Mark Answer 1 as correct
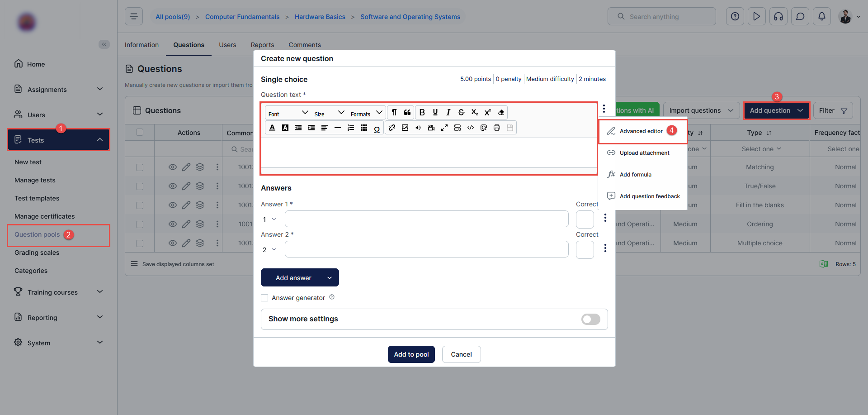The width and height of the screenshot is (868, 415). [x=585, y=219]
